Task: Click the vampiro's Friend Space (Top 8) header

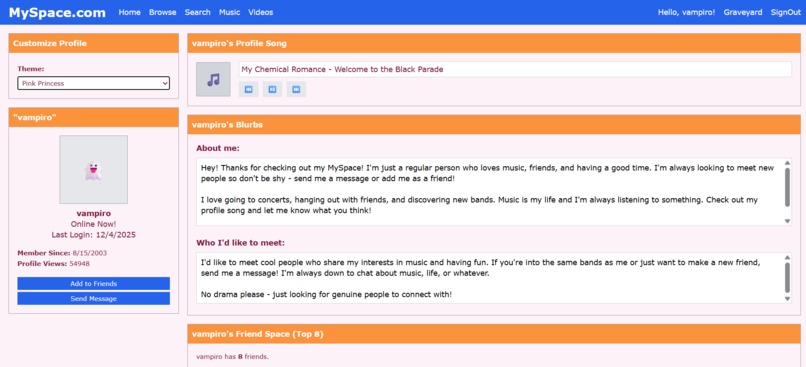Action: tap(494, 334)
